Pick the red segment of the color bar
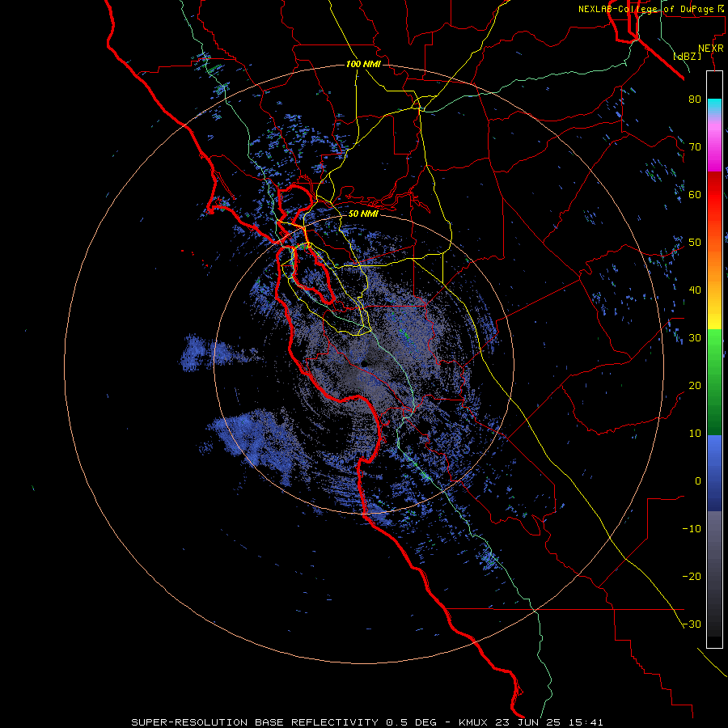Viewport: 728px width, 728px height. tap(714, 195)
